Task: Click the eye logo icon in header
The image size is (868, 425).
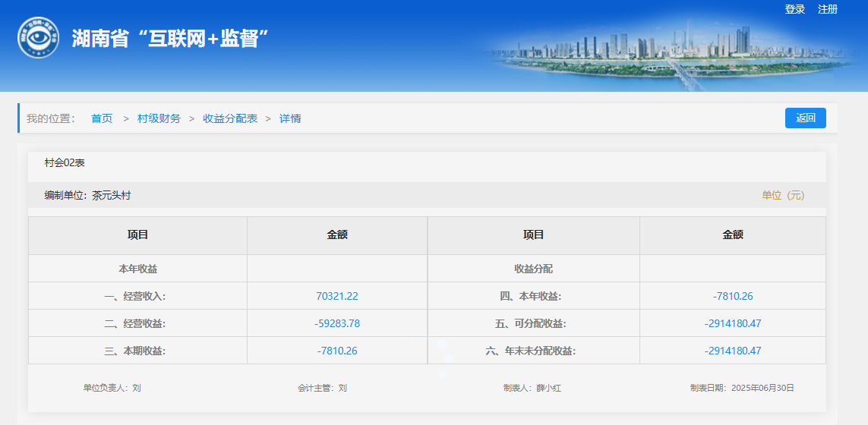Action: point(38,38)
